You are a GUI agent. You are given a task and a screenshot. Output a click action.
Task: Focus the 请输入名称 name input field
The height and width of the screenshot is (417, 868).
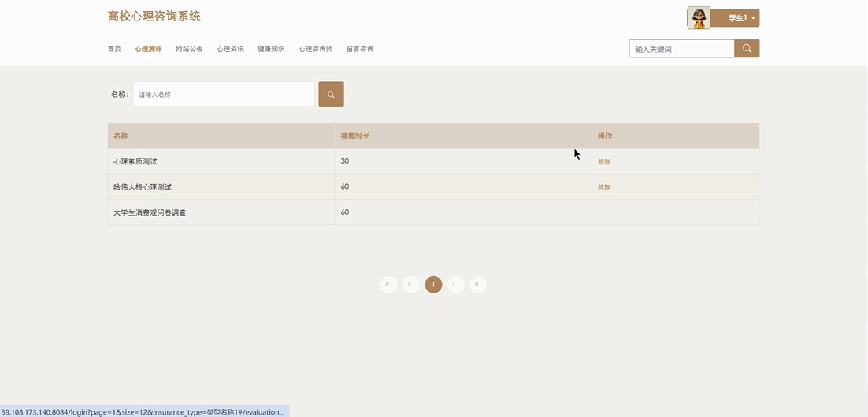(224, 94)
